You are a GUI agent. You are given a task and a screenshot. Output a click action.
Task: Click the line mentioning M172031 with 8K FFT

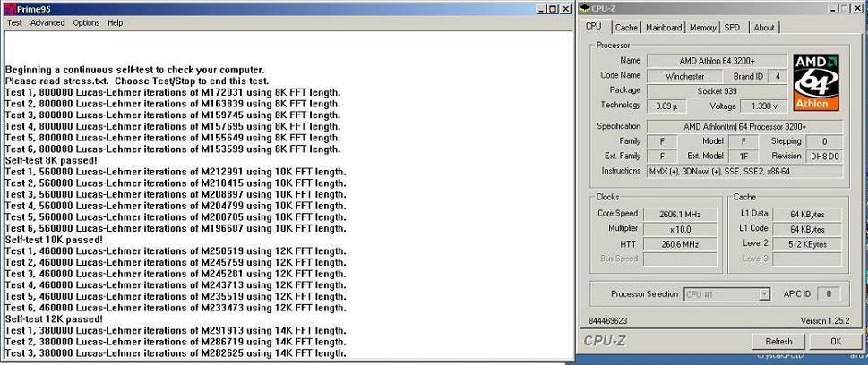(x=173, y=92)
